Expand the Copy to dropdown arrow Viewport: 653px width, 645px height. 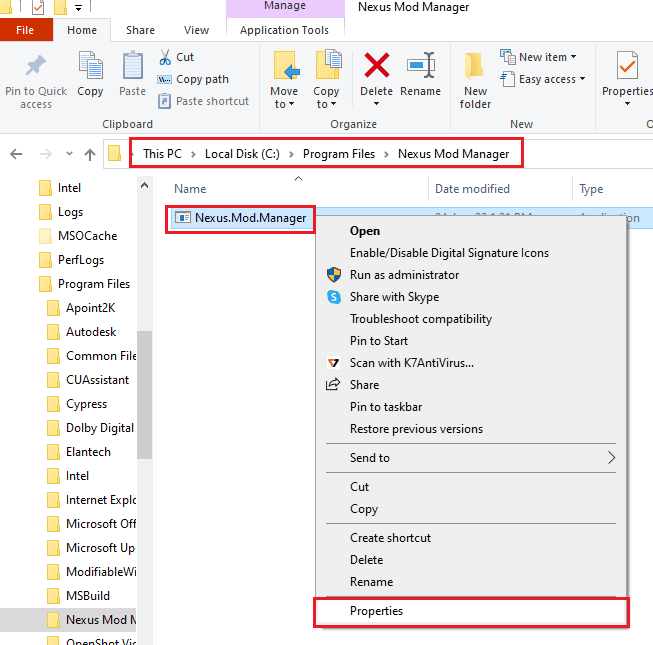(333, 104)
